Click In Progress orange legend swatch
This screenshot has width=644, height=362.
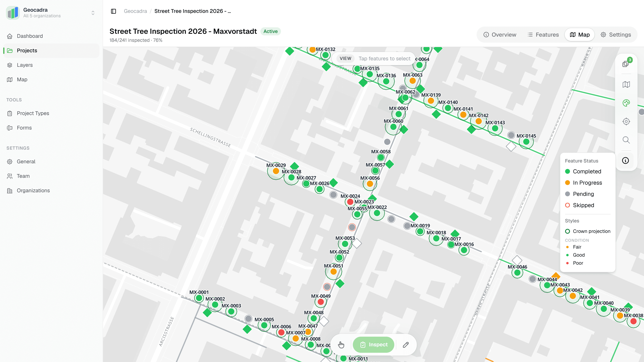(568, 183)
